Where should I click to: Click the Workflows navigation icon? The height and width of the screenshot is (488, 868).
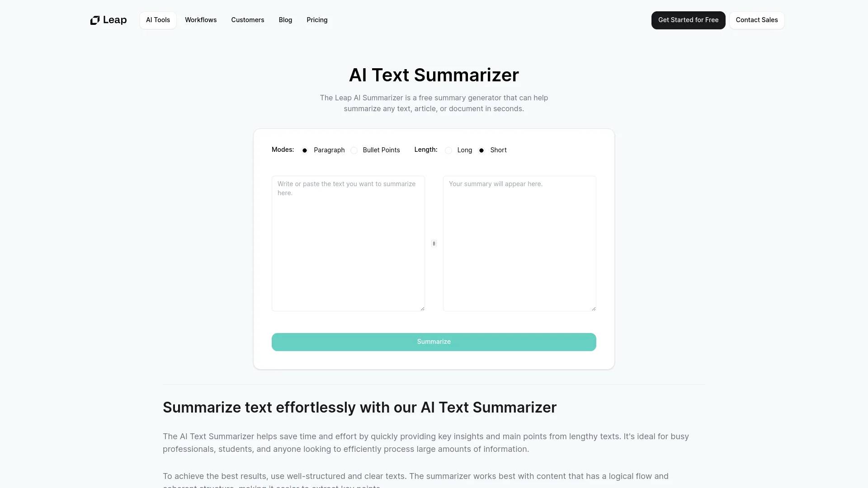pyautogui.click(x=200, y=20)
